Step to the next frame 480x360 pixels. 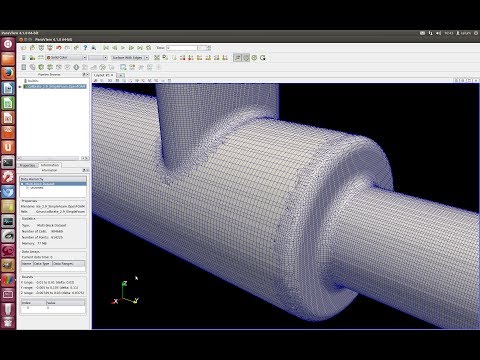131,48
